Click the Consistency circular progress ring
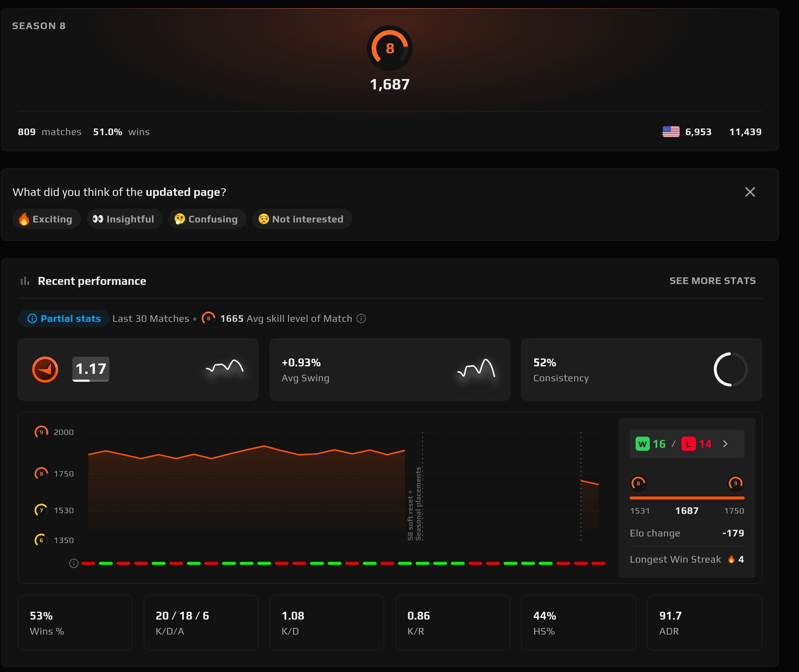Viewport: 799px width, 672px height. [730, 369]
